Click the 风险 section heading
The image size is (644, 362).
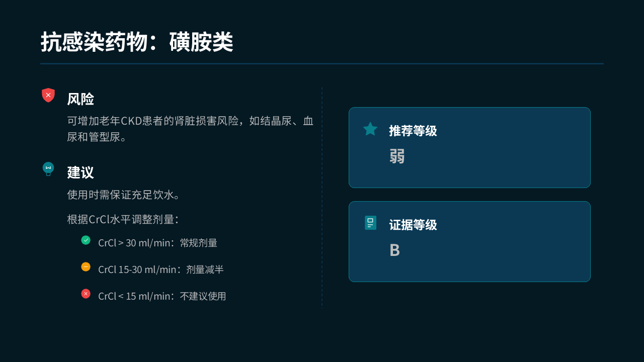(x=80, y=99)
